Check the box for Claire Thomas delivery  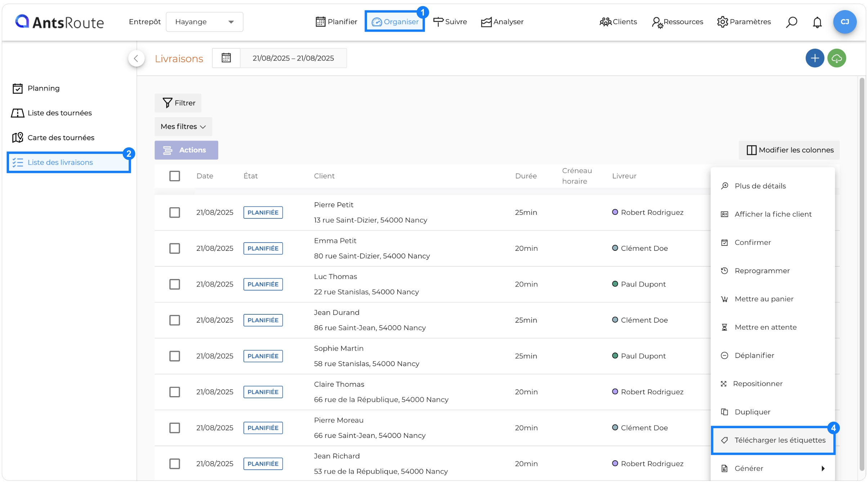[175, 392]
